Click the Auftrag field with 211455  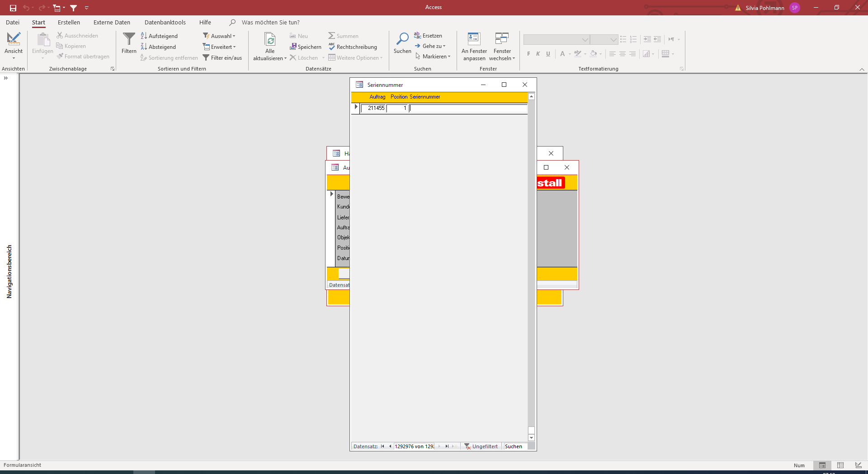point(373,108)
